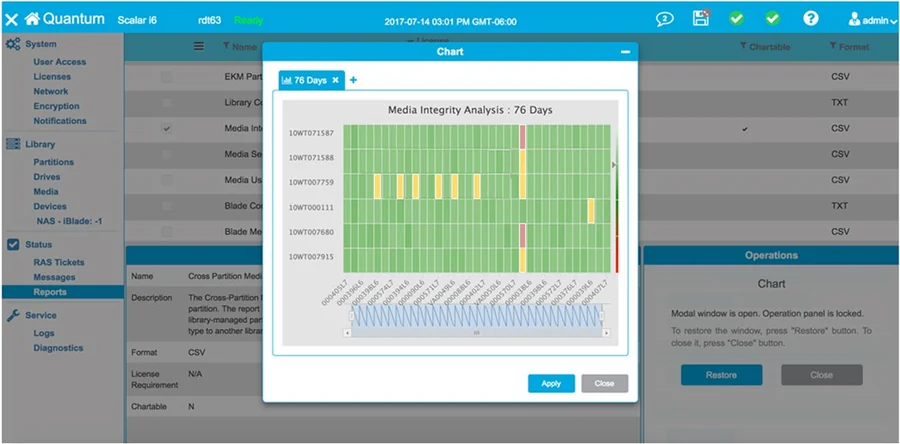This screenshot has height=444, width=900.
Task: Click the 10WT071588 row label
Action: click(x=311, y=157)
